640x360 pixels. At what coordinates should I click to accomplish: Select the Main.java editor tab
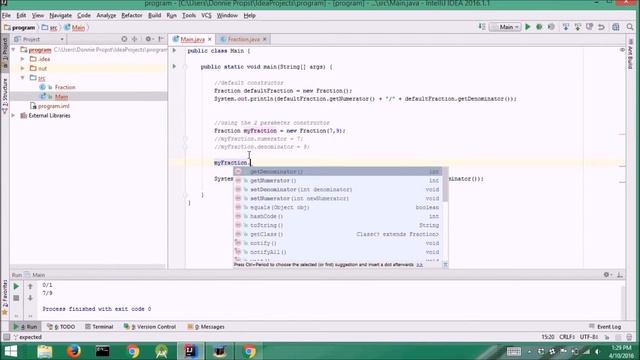[192, 39]
